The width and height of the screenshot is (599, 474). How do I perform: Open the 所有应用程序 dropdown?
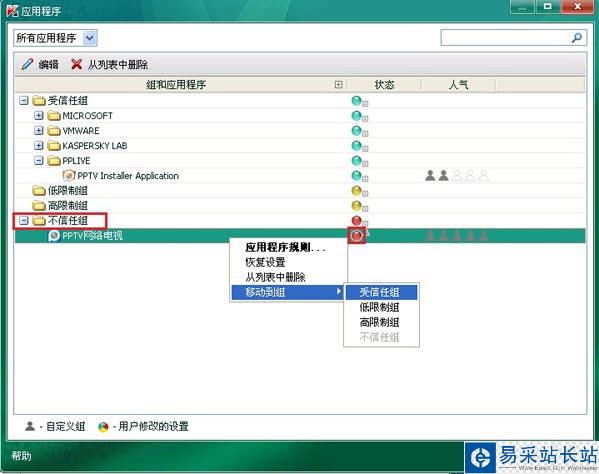click(x=90, y=38)
